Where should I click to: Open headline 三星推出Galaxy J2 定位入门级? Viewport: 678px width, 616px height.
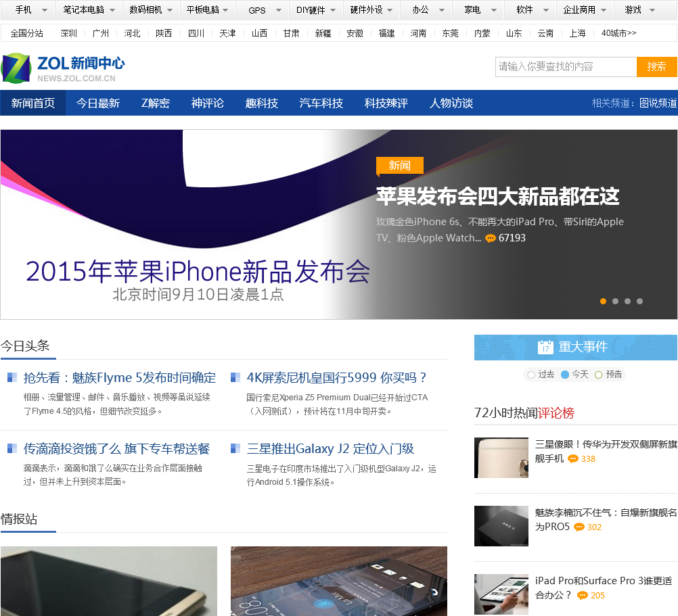(330, 448)
